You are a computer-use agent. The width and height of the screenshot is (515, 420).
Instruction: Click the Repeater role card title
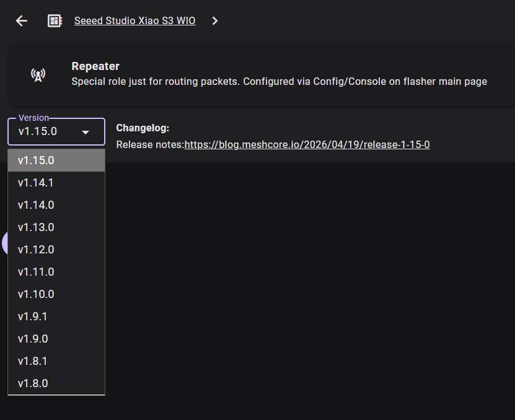(x=95, y=66)
